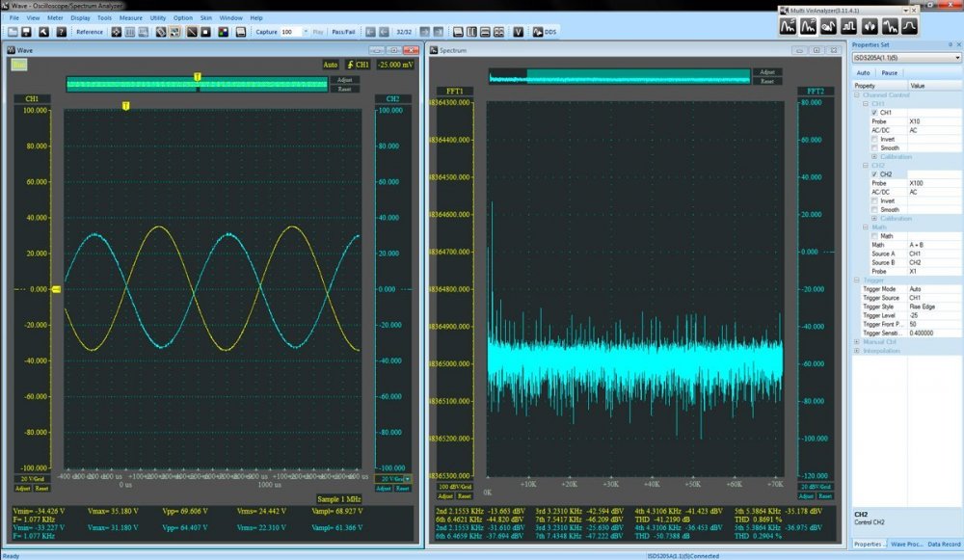The height and width of the screenshot is (560, 964).
Task: Enable the Math checkbox
Action: point(874,236)
